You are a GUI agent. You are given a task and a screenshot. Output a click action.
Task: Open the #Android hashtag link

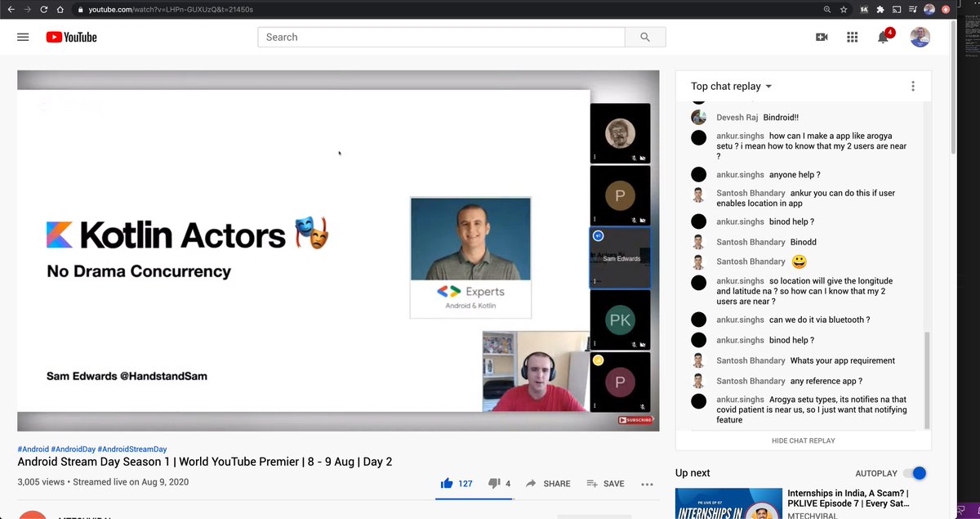coord(33,449)
